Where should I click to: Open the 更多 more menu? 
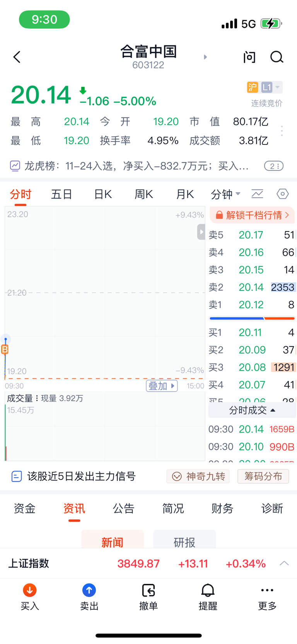[x=267, y=597]
